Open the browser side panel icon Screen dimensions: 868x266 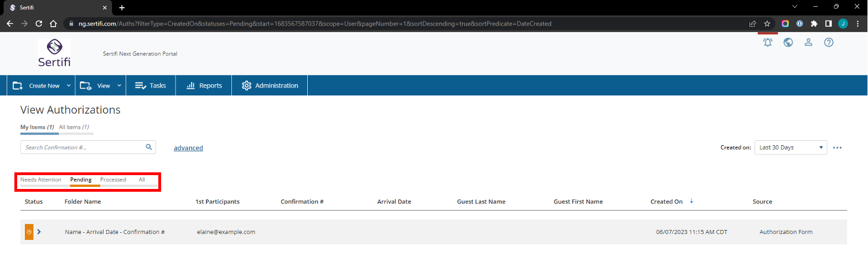(829, 24)
